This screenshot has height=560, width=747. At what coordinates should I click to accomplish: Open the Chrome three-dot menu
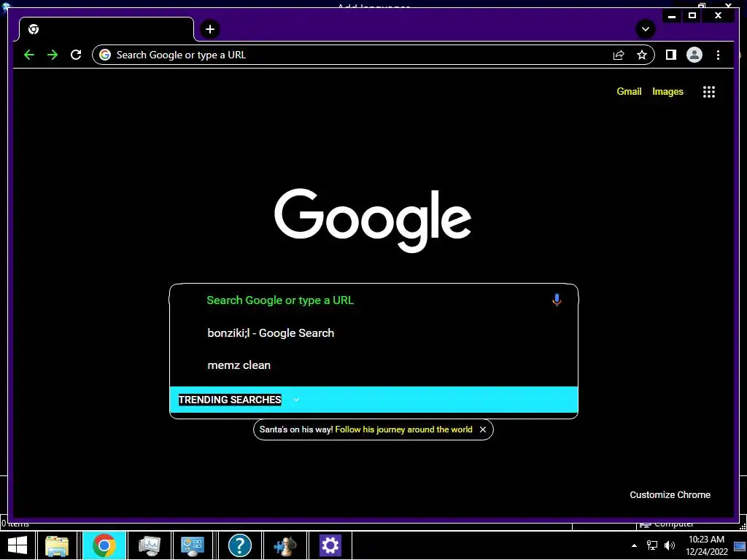point(718,55)
